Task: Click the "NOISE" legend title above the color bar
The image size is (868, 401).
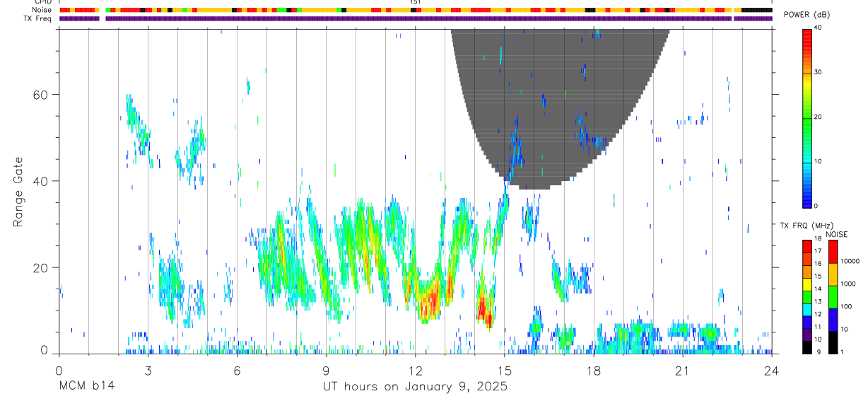Action: click(x=837, y=235)
